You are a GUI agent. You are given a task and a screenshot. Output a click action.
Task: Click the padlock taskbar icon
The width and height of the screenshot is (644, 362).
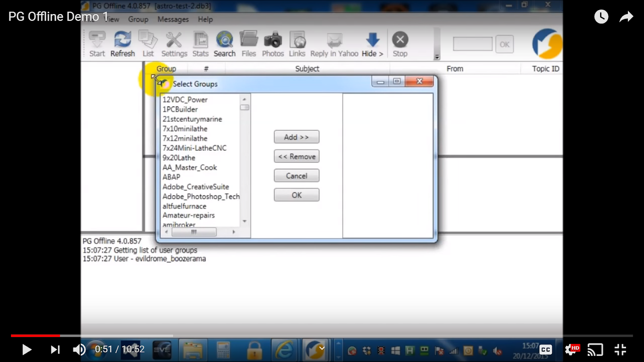click(x=254, y=350)
